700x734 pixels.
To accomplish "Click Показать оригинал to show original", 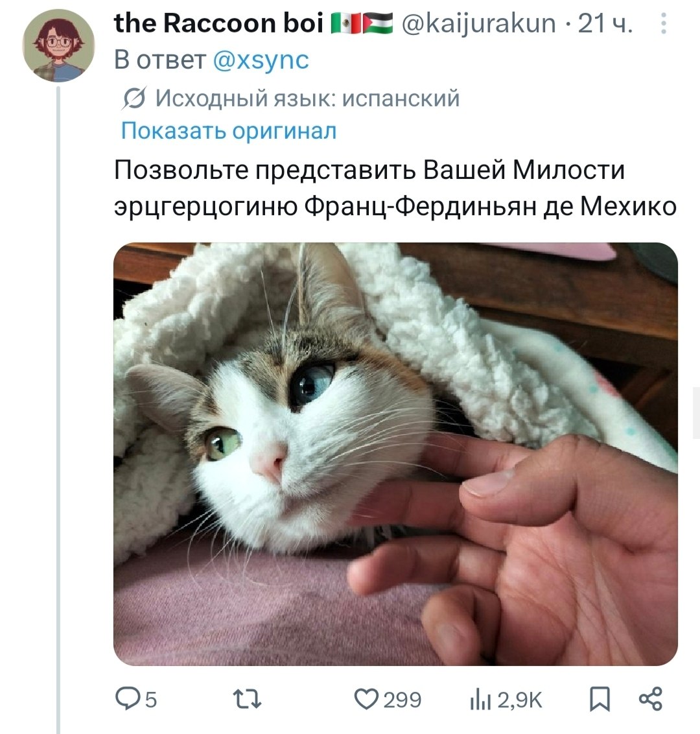I will coord(229,130).
